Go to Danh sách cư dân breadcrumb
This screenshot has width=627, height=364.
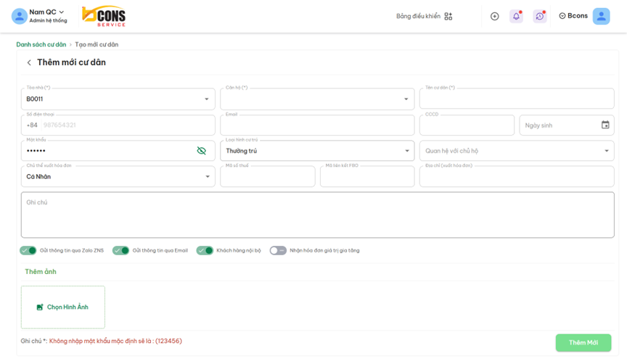point(41,44)
